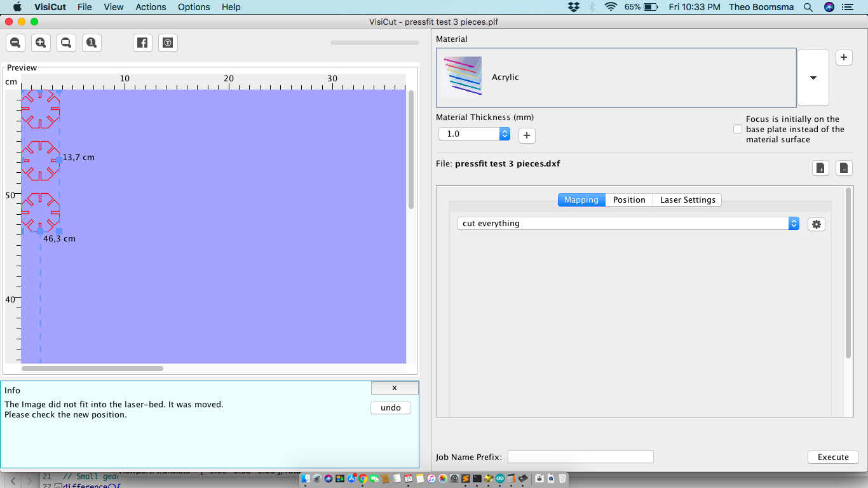The height and width of the screenshot is (488, 868).
Task: Click the Dropbox menu bar icon
Action: click(x=574, y=7)
